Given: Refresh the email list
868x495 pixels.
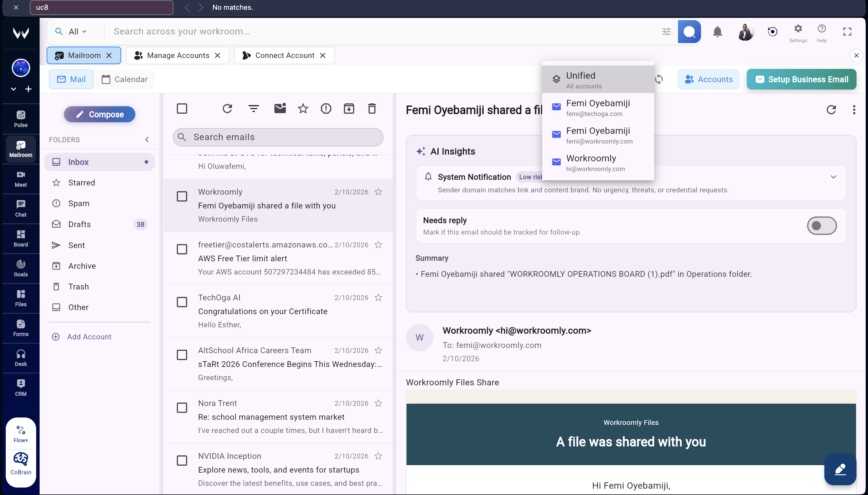Looking at the screenshot, I should [x=227, y=109].
